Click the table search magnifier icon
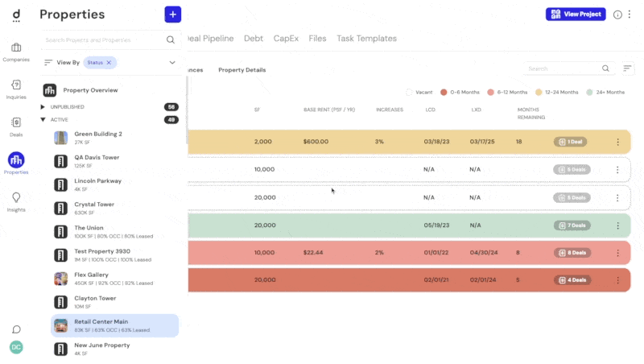This screenshot has width=644, height=364. coord(606,68)
